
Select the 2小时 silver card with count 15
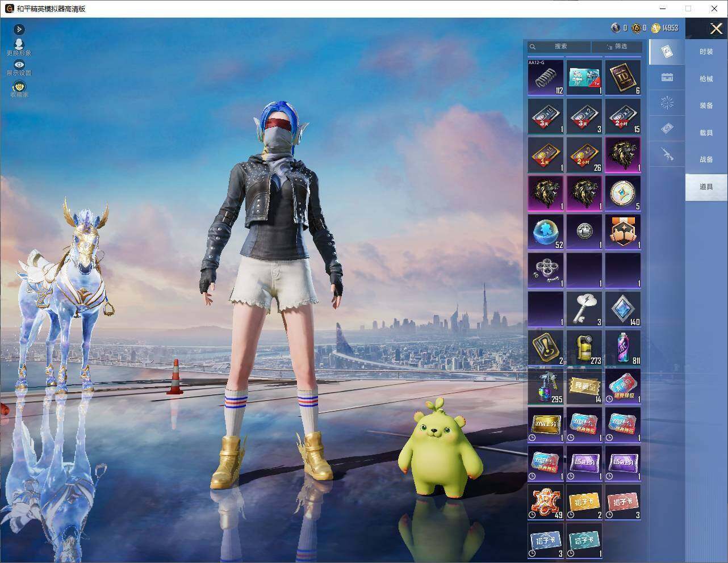(623, 116)
